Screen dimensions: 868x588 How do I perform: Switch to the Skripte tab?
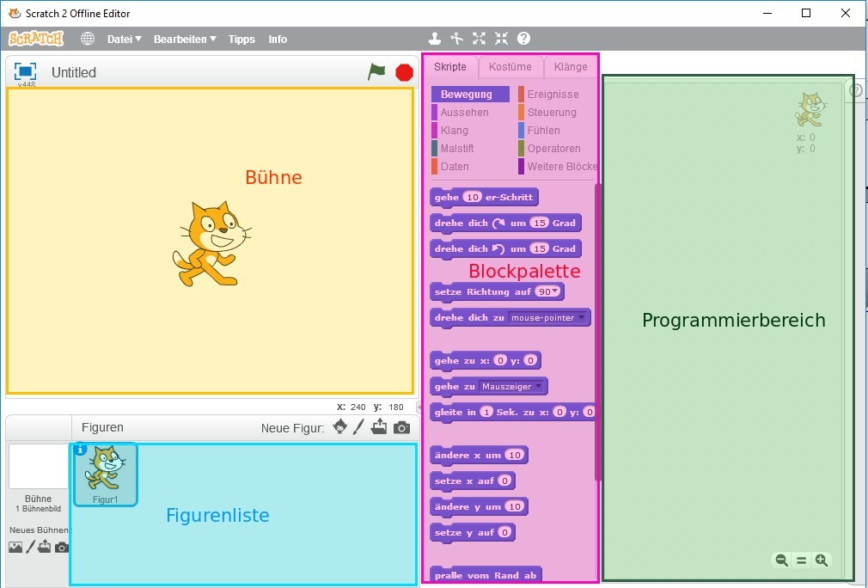(450, 67)
